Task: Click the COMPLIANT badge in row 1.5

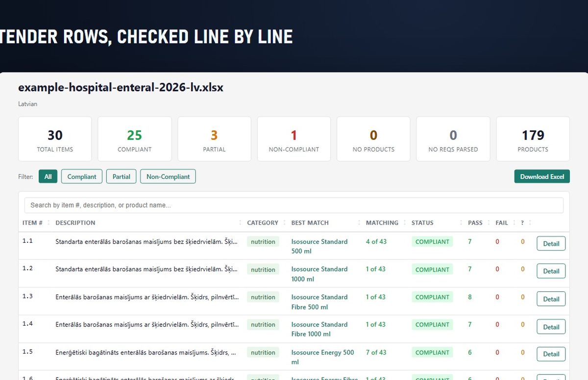Action: point(432,353)
